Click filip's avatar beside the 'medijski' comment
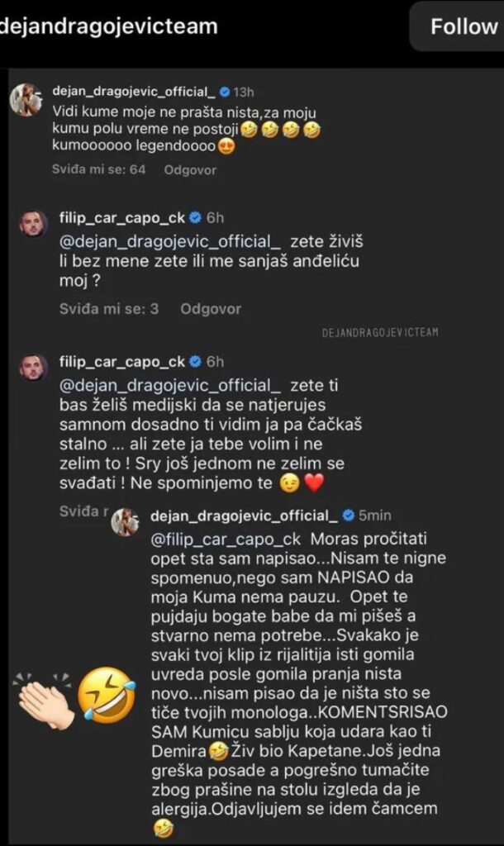The height and width of the screenshot is (846, 504). point(32,367)
